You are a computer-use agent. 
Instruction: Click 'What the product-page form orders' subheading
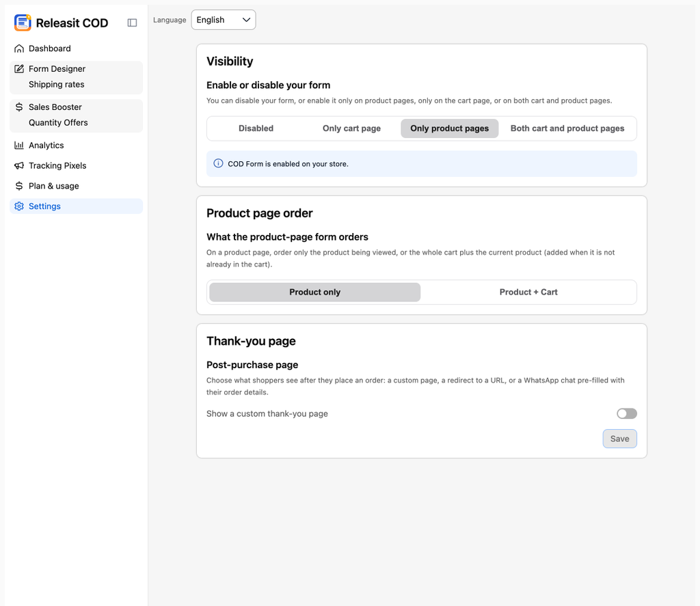287,237
